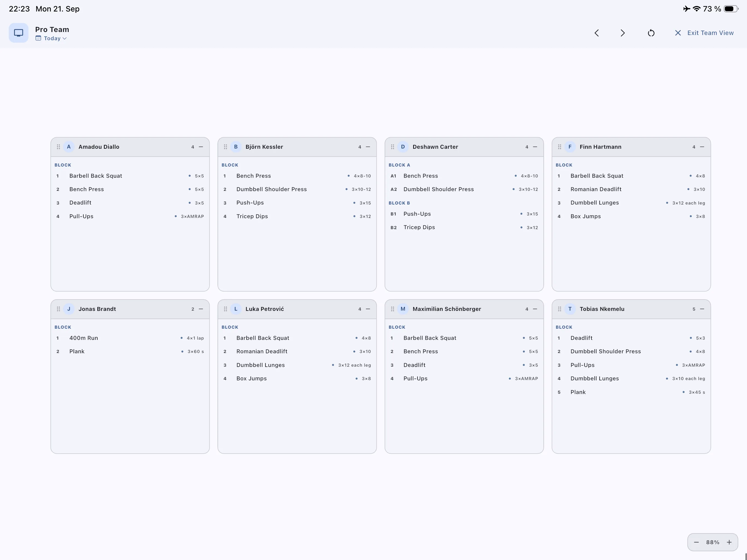
Task: Collapse Finn Hartmann card
Action: tap(702, 147)
